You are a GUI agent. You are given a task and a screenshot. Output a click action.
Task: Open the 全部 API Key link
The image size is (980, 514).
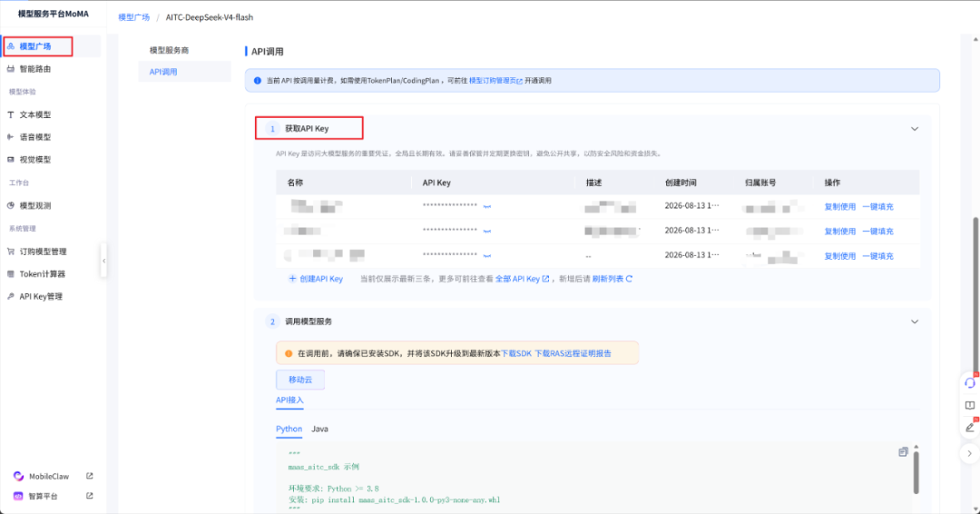(522, 279)
